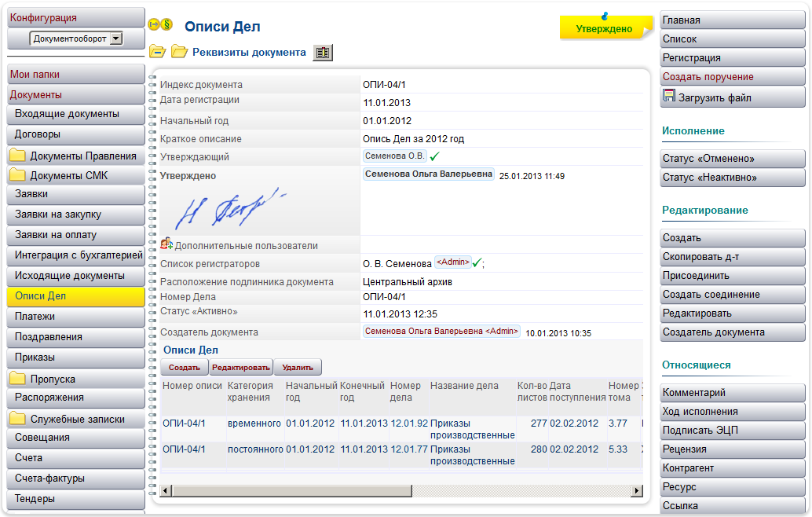
Task: Open the exit/logout arrow icon
Action: point(152,24)
